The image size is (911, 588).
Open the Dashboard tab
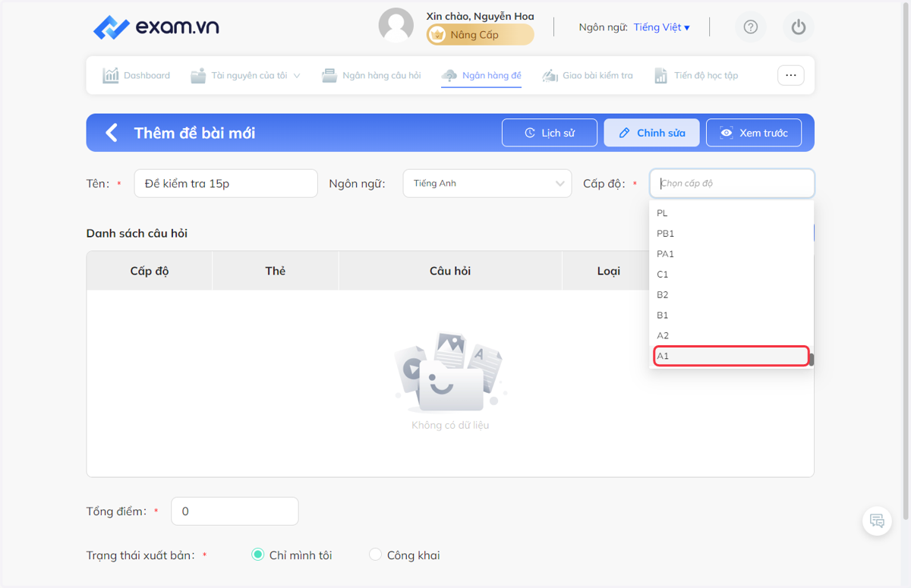click(x=137, y=75)
